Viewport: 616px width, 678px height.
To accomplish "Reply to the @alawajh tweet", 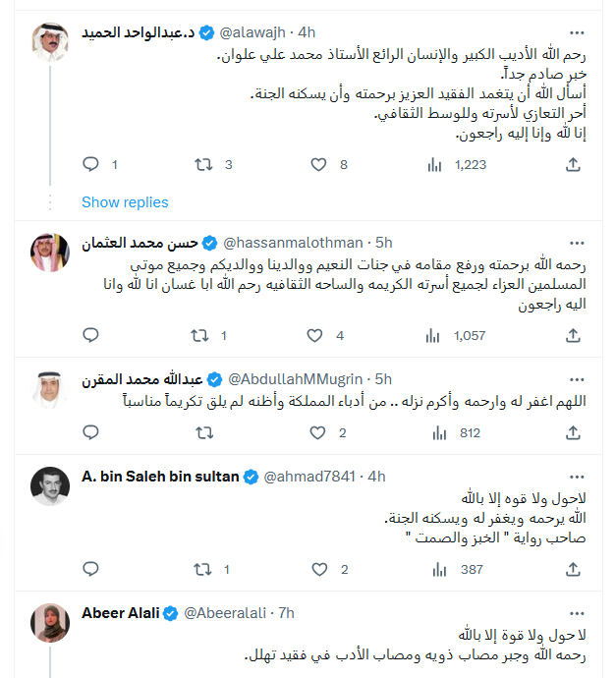I will pos(90,165).
